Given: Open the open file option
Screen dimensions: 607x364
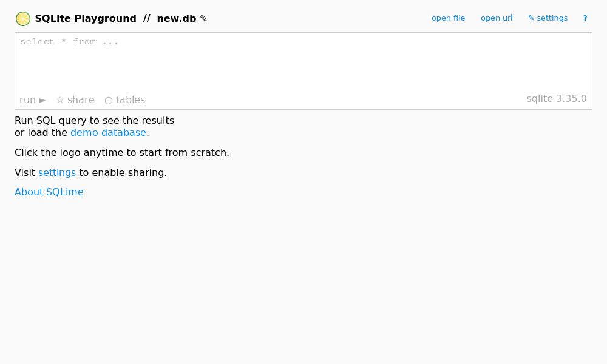Looking at the screenshot, I should [x=448, y=18].
